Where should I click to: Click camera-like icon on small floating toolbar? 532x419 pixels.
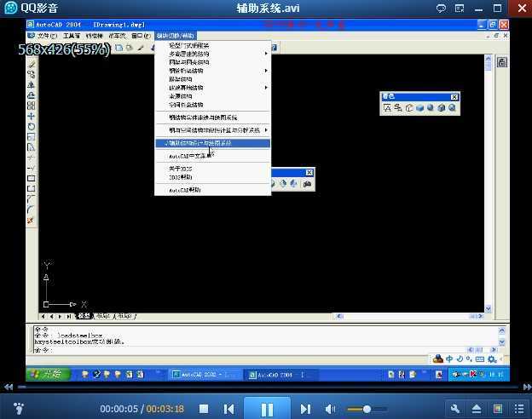click(x=308, y=184)
